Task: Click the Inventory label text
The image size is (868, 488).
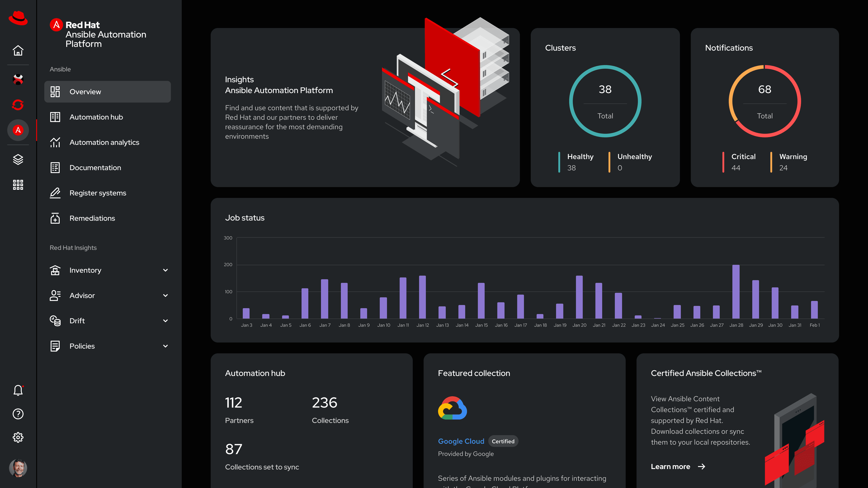Action: pos(85,270)
